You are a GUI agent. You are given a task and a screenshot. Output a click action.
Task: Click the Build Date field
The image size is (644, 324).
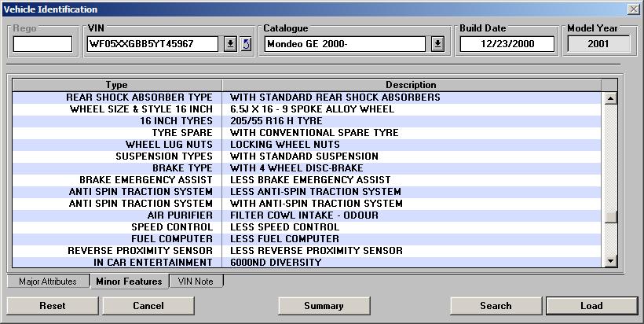(507, 44)
